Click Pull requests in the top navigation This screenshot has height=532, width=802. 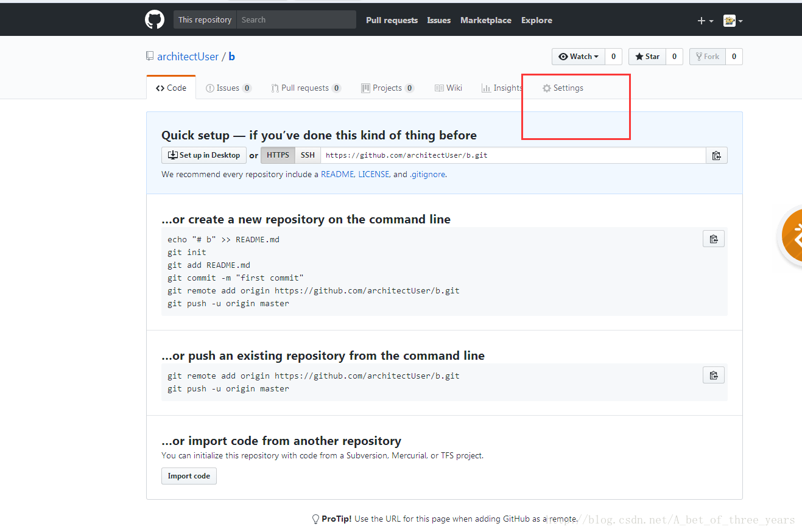(x=392, y=20)
